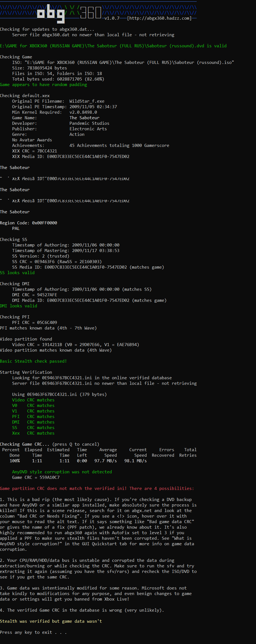Select the 'Checking for updates to abgx360.dat...' line
Viewport: 256px width, 644px height.
click(x=47, y=29)
